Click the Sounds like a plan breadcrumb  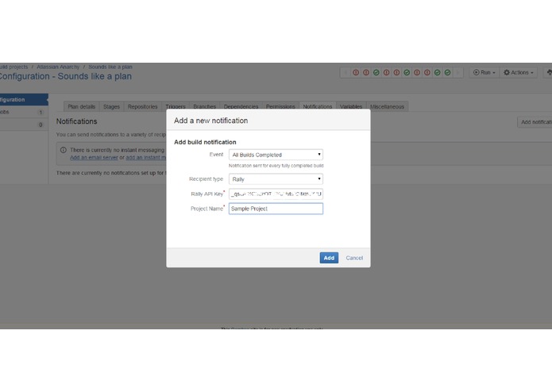pyautogui.click(x=110, y=67)
